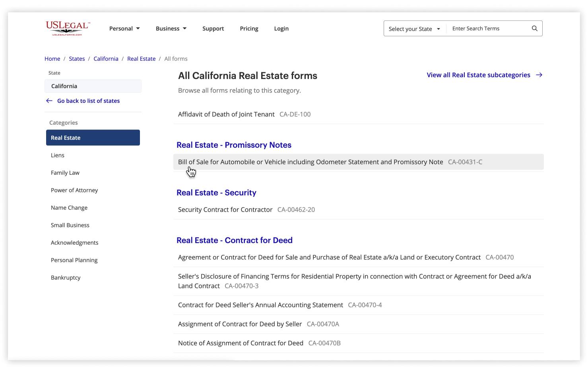This screenshot has width=588, height=373.
Task: Select the Real Estate category
Action: click(93, 137)
